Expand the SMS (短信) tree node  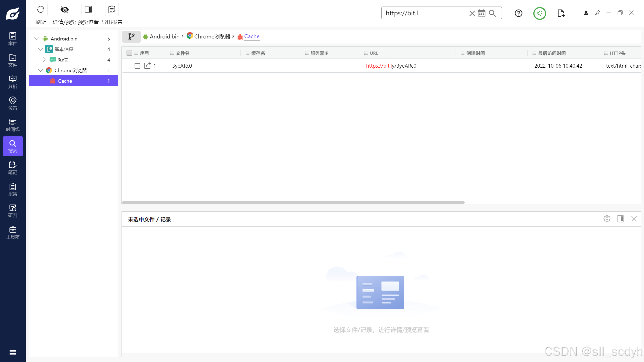(44, 60)
